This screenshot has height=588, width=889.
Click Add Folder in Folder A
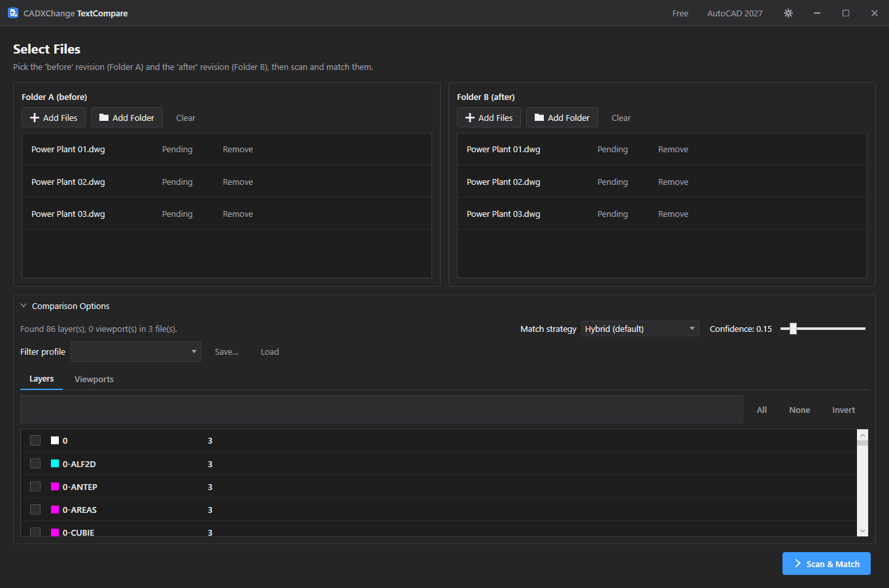pos(127,118)
